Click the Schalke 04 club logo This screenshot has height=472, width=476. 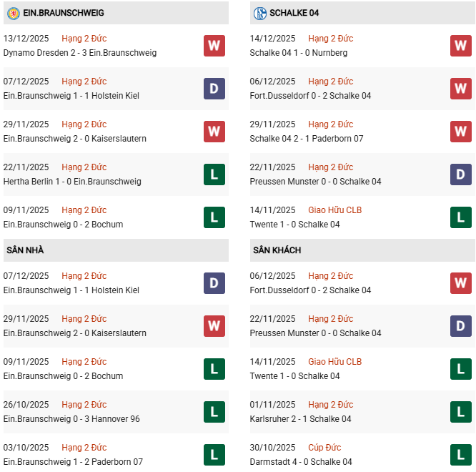[x=259, y=13]
